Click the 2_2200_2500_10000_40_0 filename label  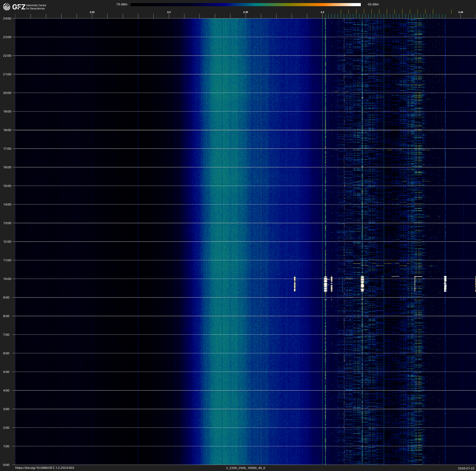(x=245, y=468)
